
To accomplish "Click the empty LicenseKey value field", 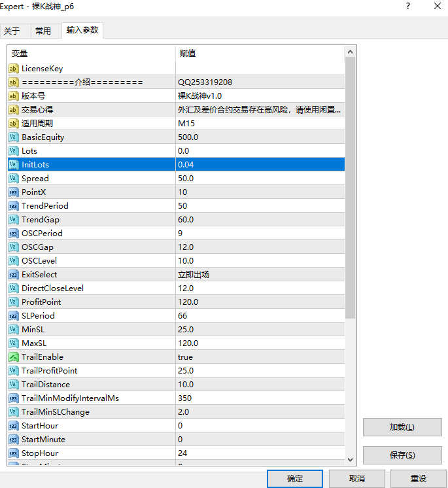I will pos(260,69).
